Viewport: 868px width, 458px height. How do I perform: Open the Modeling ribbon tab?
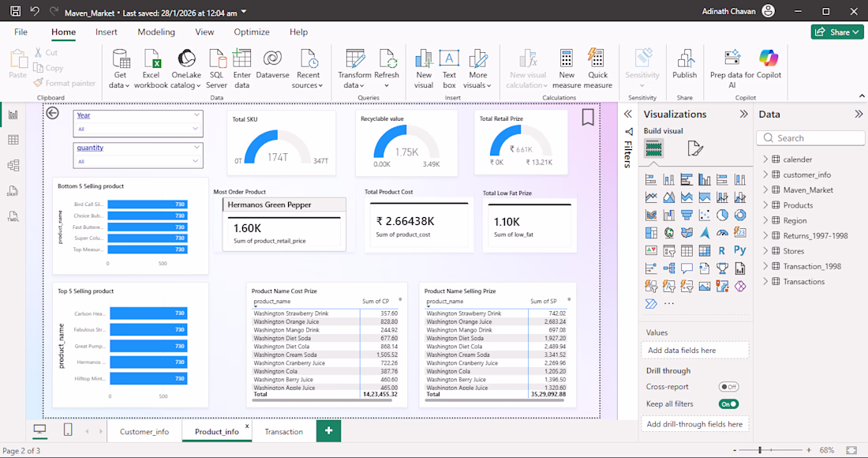[156, 32]
